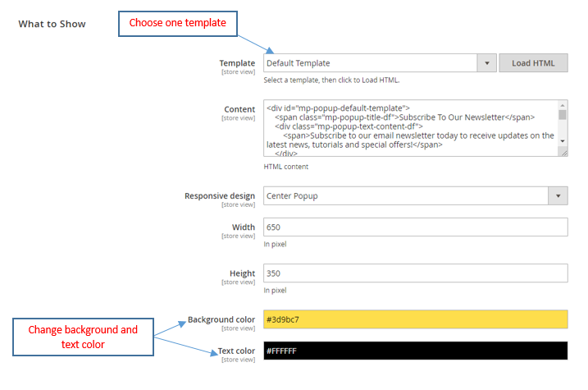Click the Height field label
588x390 pixels.
pos(242,273)
